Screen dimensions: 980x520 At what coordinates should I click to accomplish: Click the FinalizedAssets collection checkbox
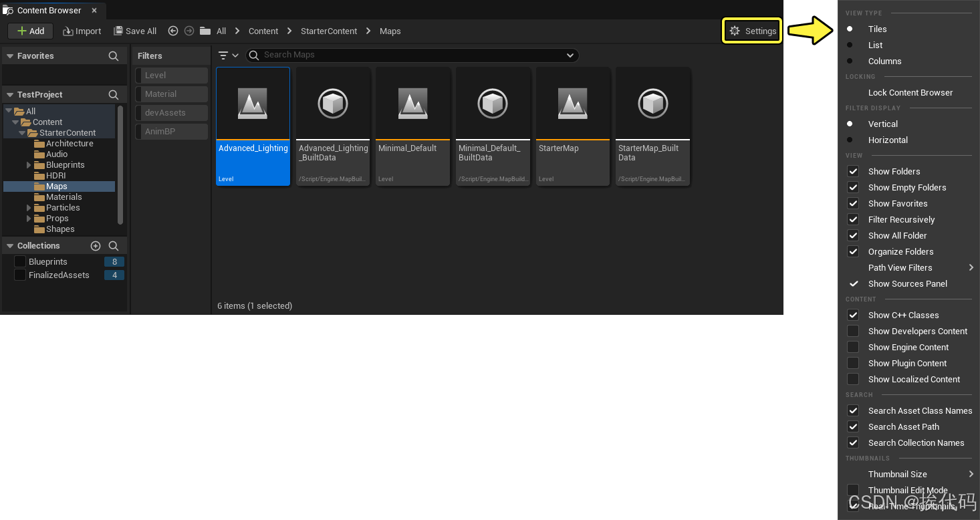pos(20,275)
